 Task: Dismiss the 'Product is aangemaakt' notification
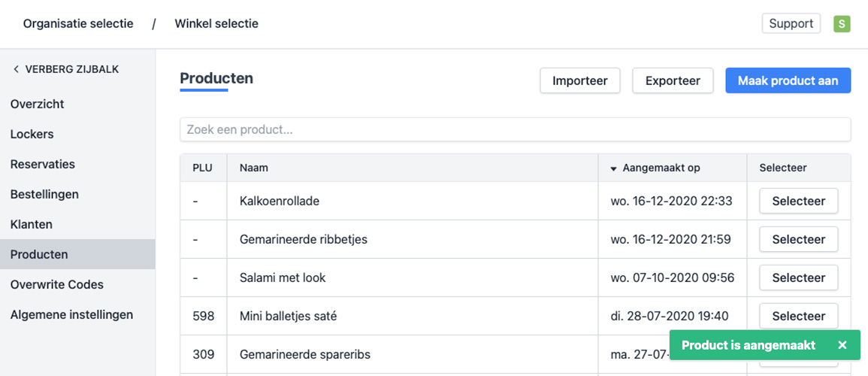842,345
